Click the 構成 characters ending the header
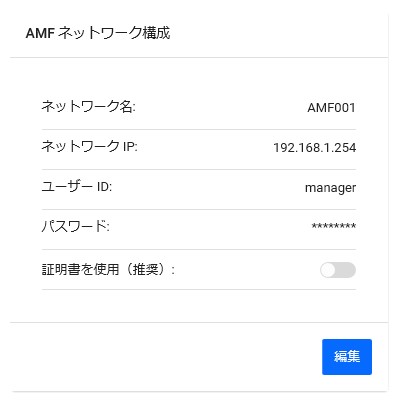The width and height of the screenshot is (398, 401). [x=156, y=33]
